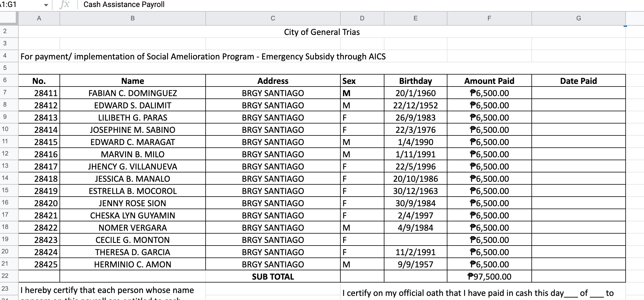The image size is (644, 300).
Task: Click the fx function icon
Action: coord(64,5)
